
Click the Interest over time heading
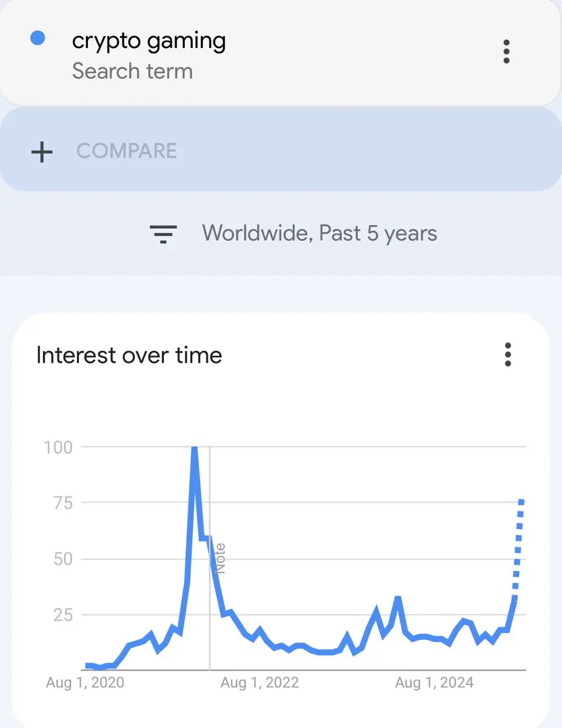tap(129, 355)
